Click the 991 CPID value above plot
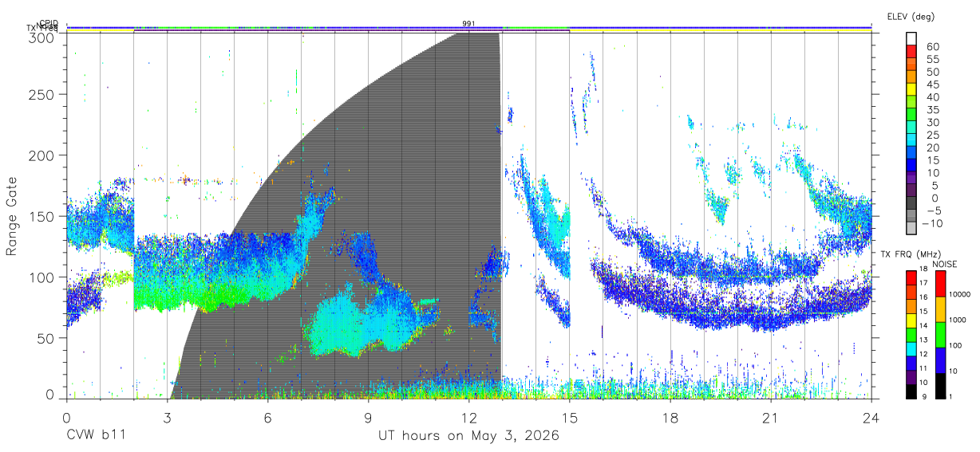Screen dimensions: 980x452 pos(468,24)
